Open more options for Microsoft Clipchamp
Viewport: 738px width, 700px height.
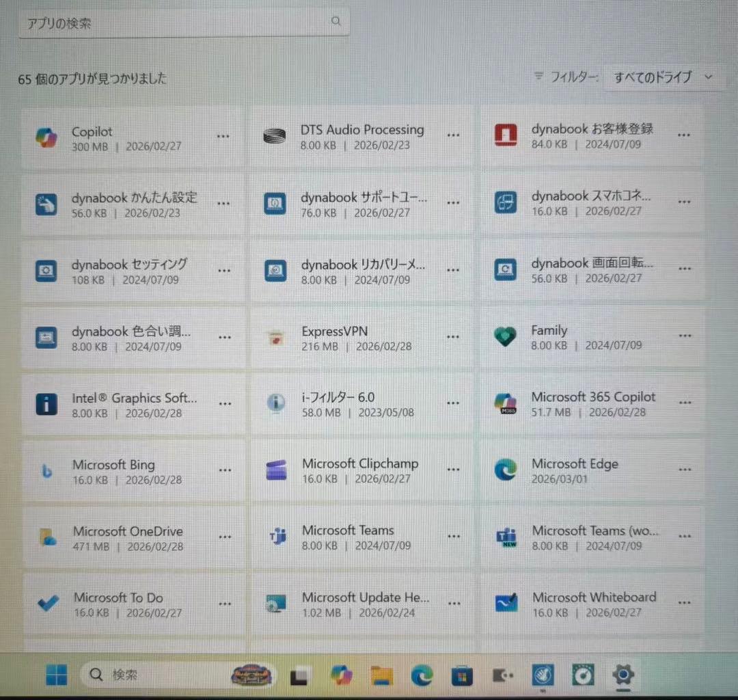tap(454, 470)
